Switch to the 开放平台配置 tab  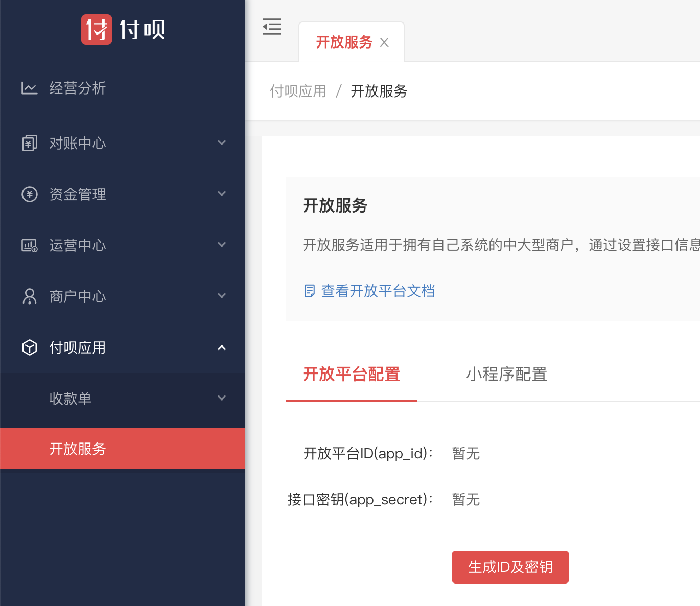coord(352,375)
